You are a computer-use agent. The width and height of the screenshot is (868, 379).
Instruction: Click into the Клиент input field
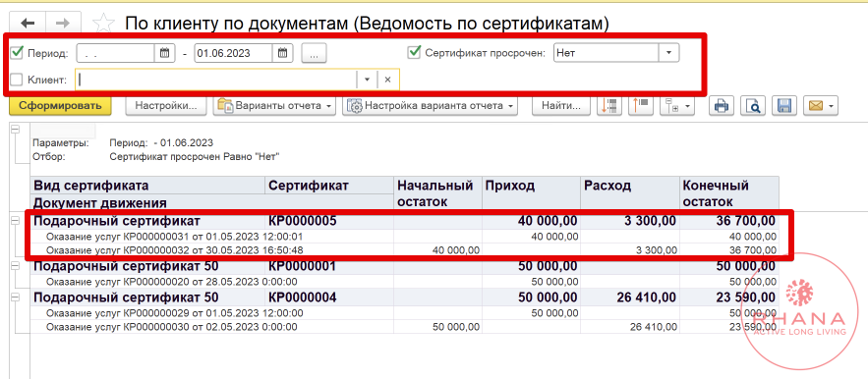(216, 80)
